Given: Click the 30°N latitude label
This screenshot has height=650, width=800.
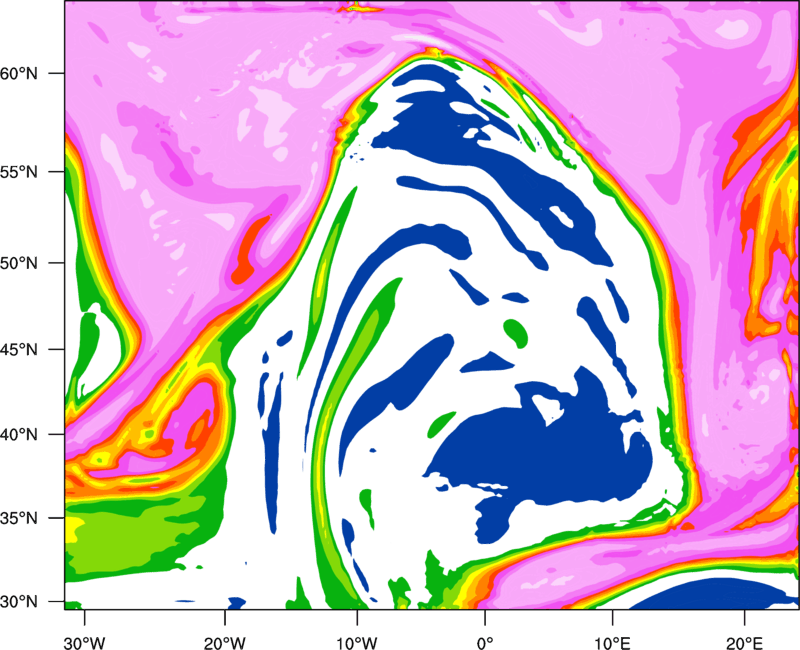Looking at the screenshot, I should (19, 602).
